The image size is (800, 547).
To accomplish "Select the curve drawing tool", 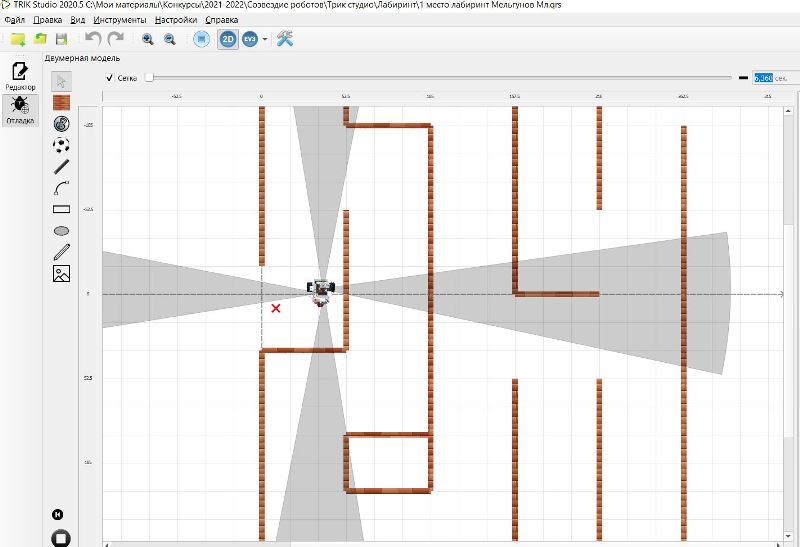I will coord(61,187).
